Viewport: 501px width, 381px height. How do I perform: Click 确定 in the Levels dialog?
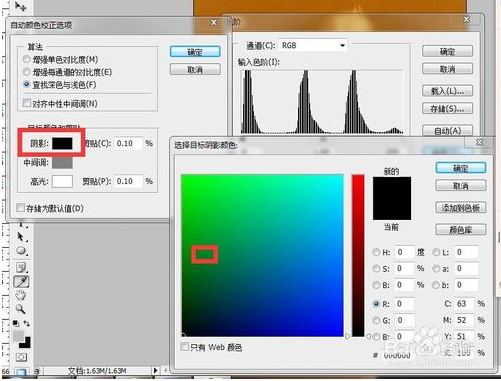[x=447, y=51]
